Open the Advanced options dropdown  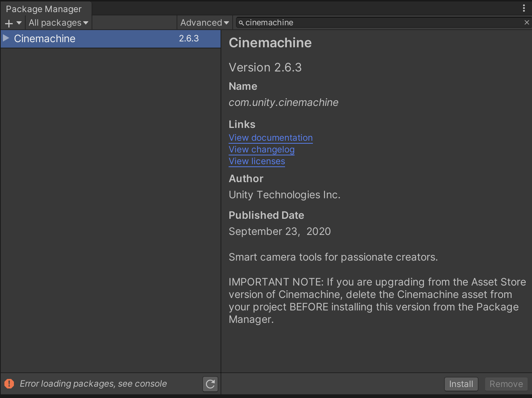(204, 23)
